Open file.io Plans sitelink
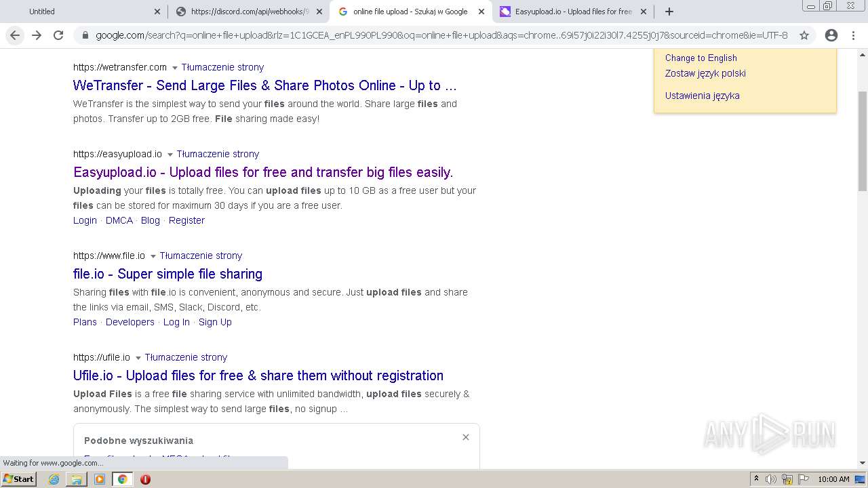Image resolution: width=868 pixels, height=488 pixels. point(85,322)
